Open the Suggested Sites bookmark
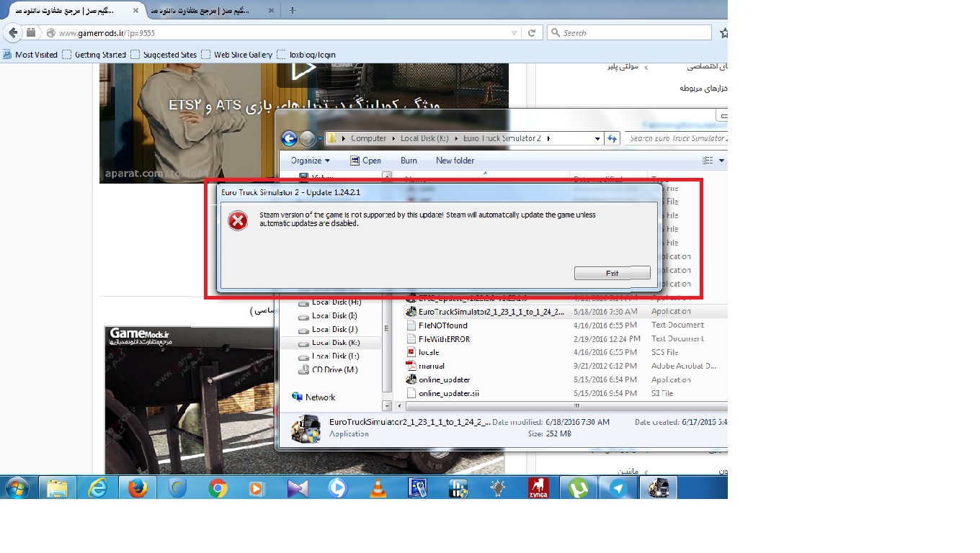The image size is (980, 553). click(x=164, y=55)
